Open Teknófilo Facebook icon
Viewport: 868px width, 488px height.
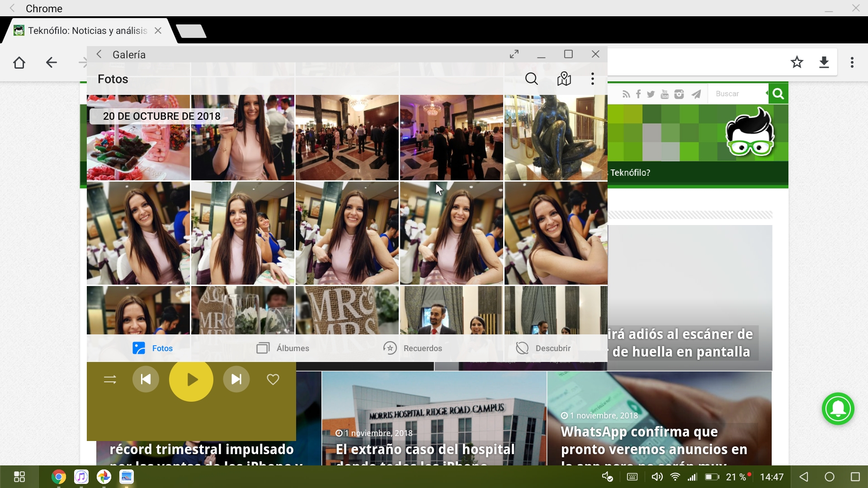638,94
